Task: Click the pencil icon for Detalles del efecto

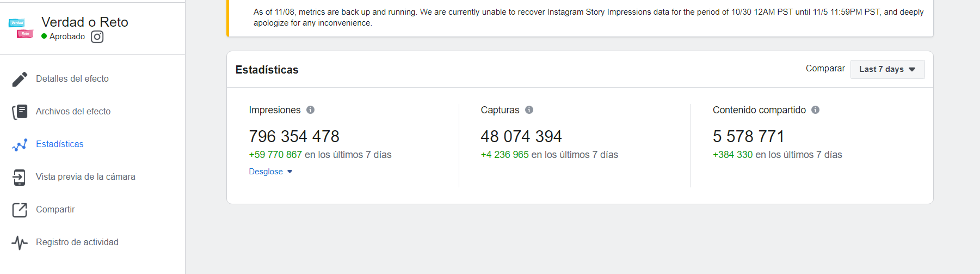Action: [20, 79]
